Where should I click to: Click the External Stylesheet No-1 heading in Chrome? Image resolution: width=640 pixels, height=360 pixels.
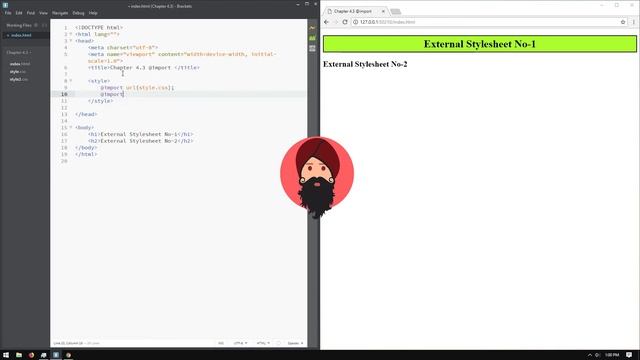click(480, 44)
